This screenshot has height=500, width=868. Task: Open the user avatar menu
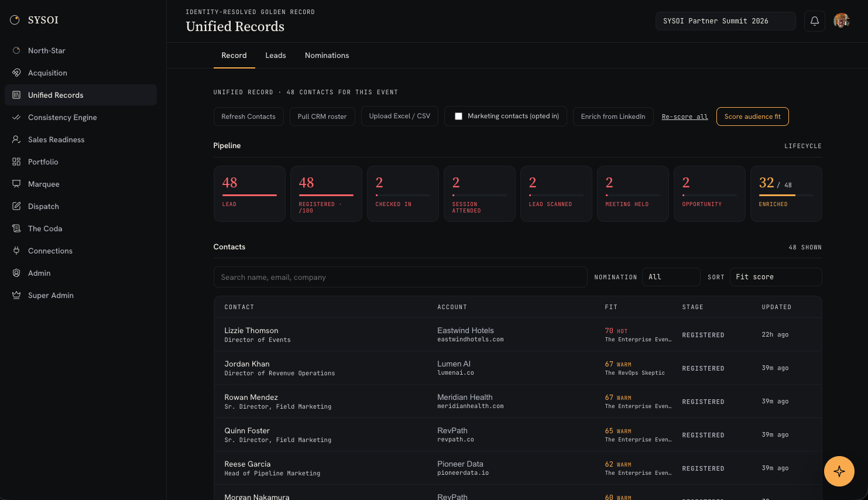click(842, 20)
